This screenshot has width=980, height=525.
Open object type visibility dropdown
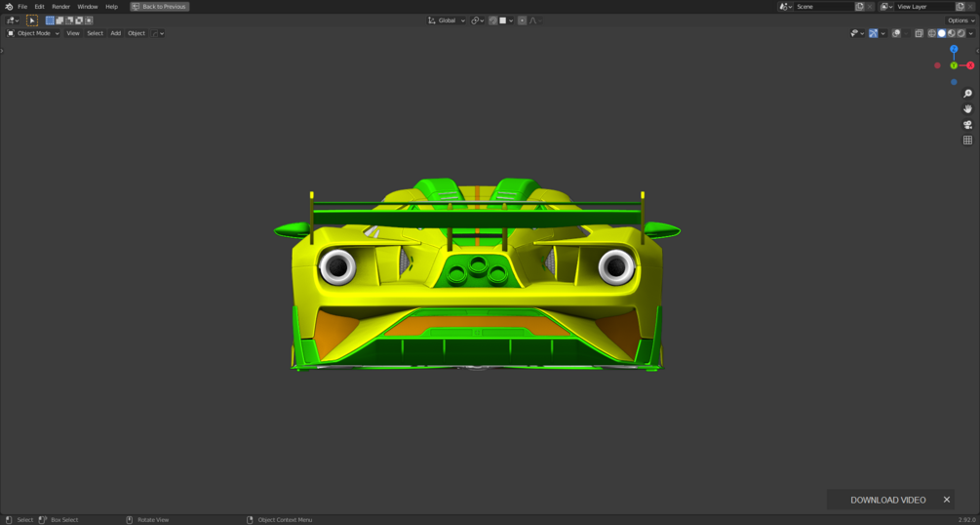click(857, 33)
